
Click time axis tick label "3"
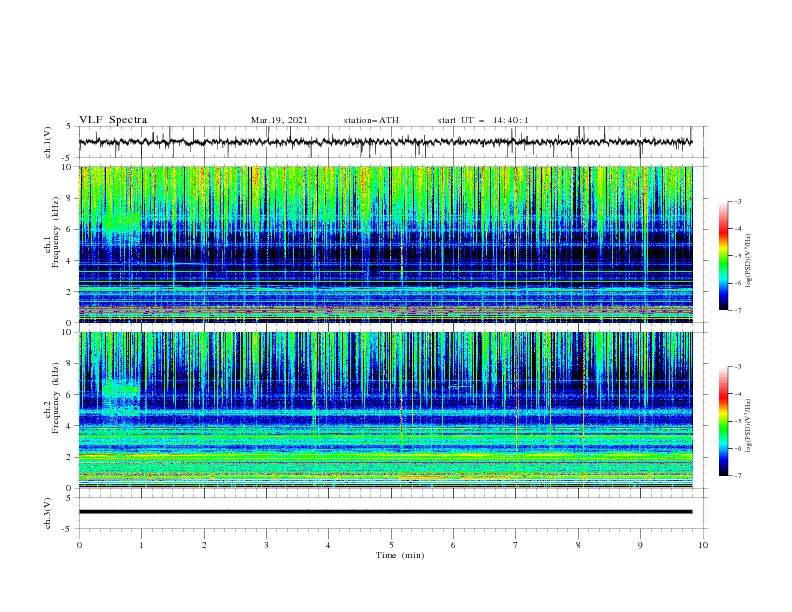tap(266, 545)
